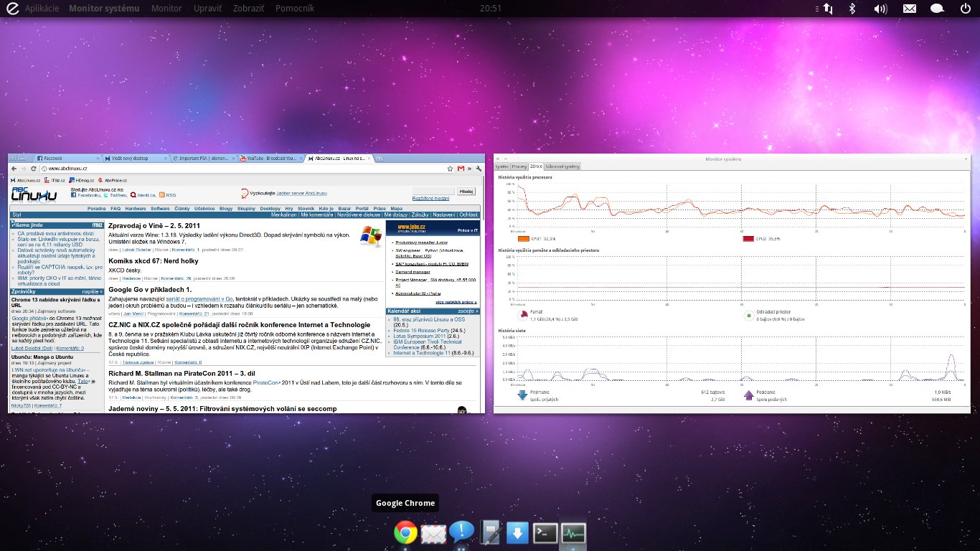
Task: Open the sound volume indicator
Action: pos(880,9)
